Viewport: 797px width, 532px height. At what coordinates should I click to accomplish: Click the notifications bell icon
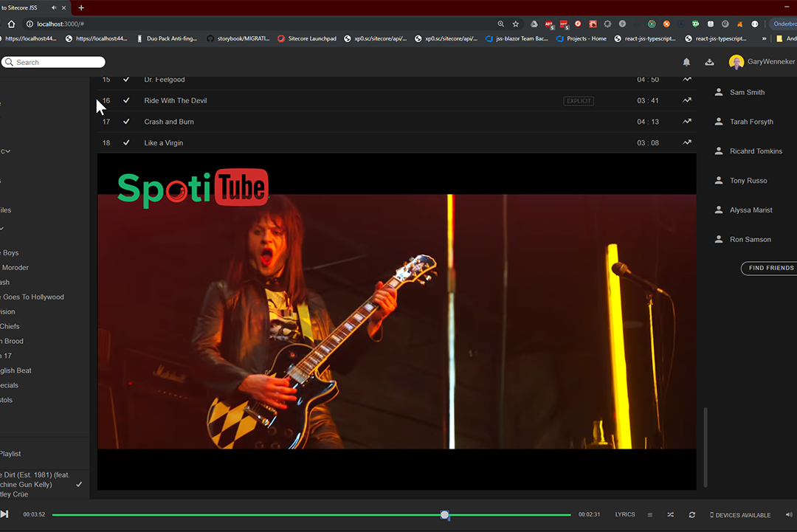click(686, 62)
